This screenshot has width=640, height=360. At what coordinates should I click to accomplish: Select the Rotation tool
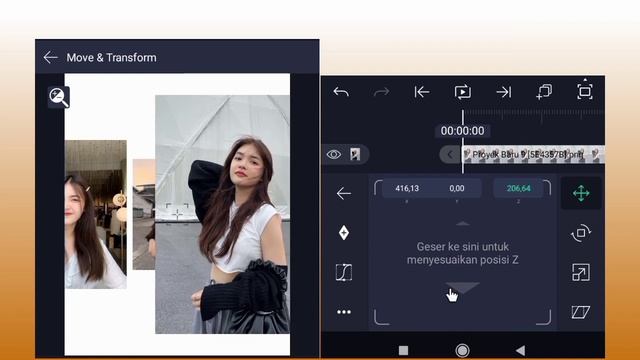(581, 233)
